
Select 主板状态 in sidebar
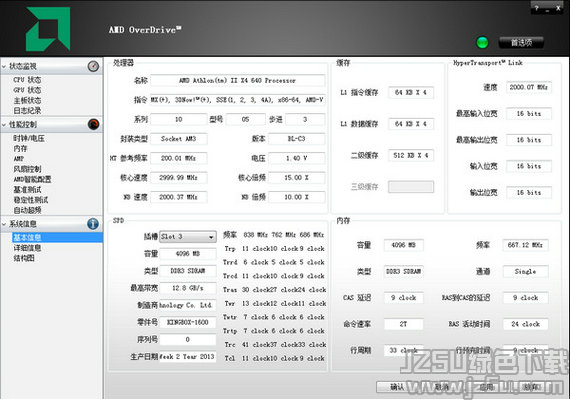[27, 100]
